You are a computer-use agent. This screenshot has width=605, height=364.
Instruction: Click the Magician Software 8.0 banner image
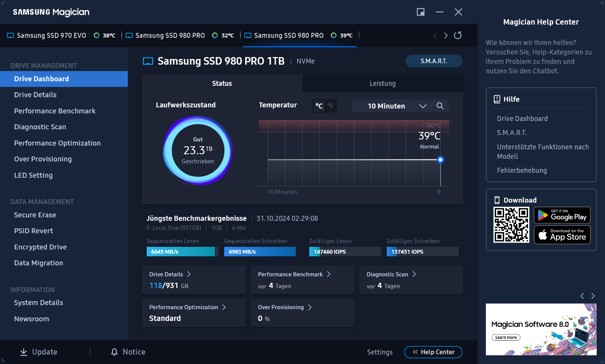(541, 329)
